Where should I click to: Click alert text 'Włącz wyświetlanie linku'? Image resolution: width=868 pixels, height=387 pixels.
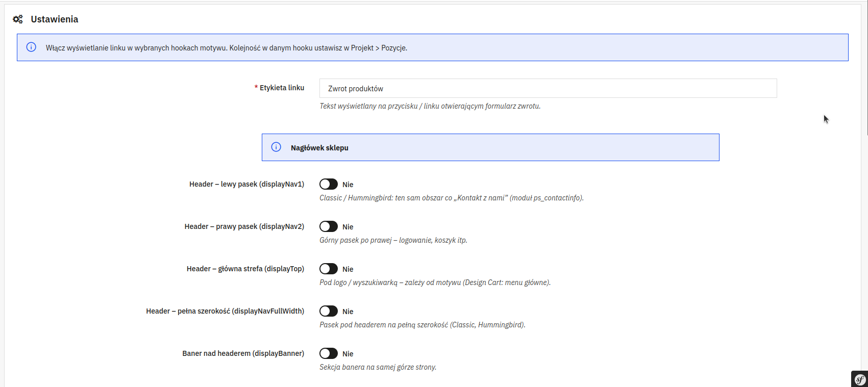coord(227,48)
